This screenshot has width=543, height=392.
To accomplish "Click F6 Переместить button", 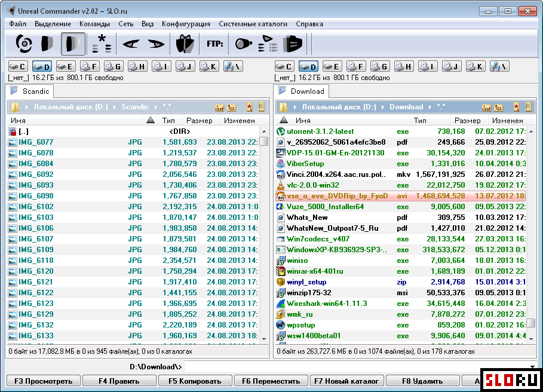I will tap(271, 381).
